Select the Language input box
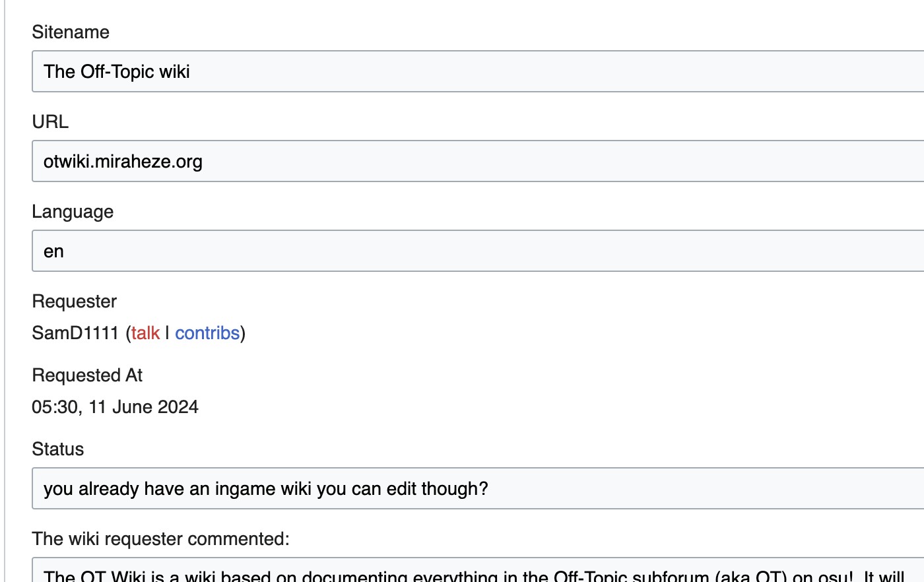 [x=478, y=251]
